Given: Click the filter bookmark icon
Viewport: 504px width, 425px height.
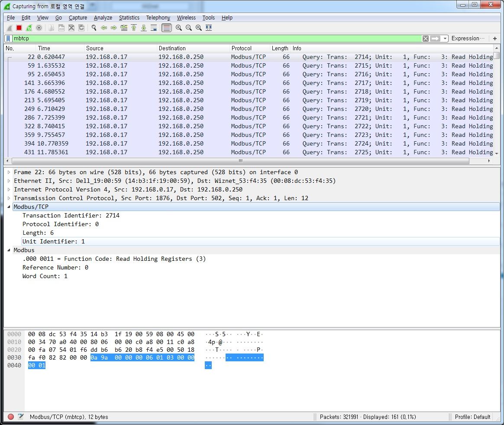Looking at the screenshot, I should [x=8, y=39].
